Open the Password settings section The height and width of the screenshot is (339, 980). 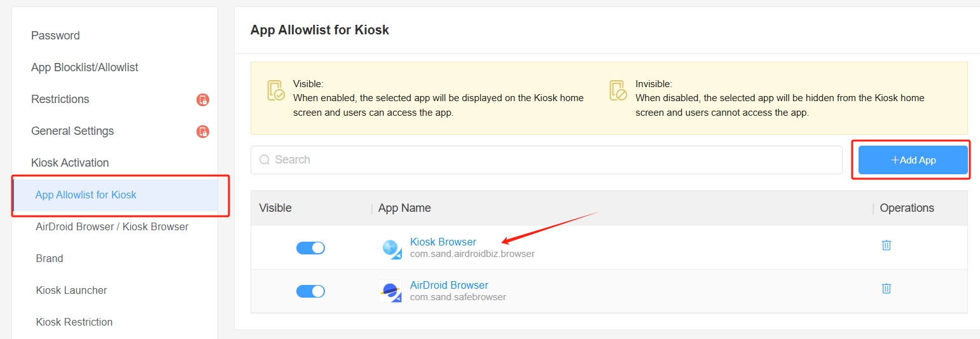pos(55,36)
